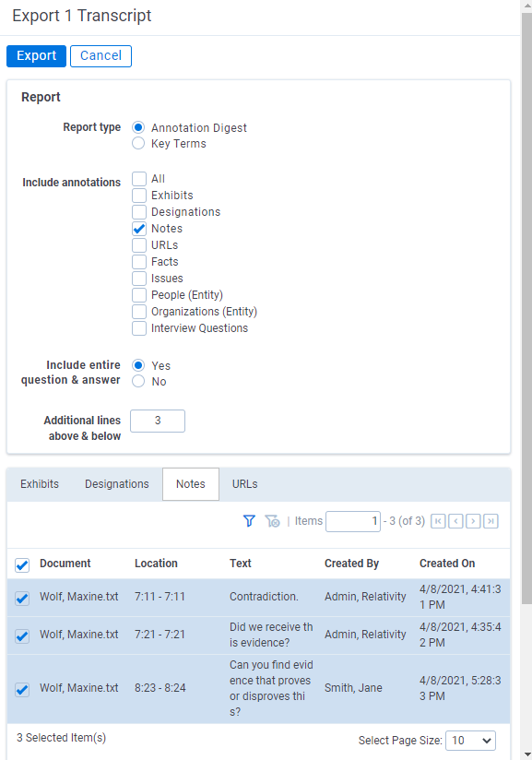
Task: Deselect the Smith, Jane row checkbox
Action: [22, 689]
